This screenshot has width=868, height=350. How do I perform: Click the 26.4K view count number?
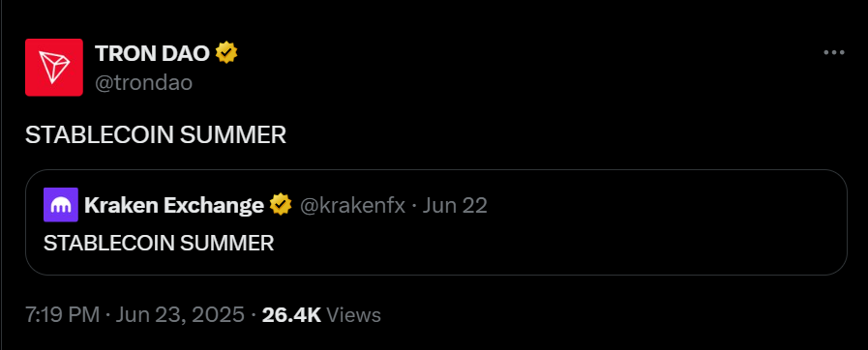[291, 314]
